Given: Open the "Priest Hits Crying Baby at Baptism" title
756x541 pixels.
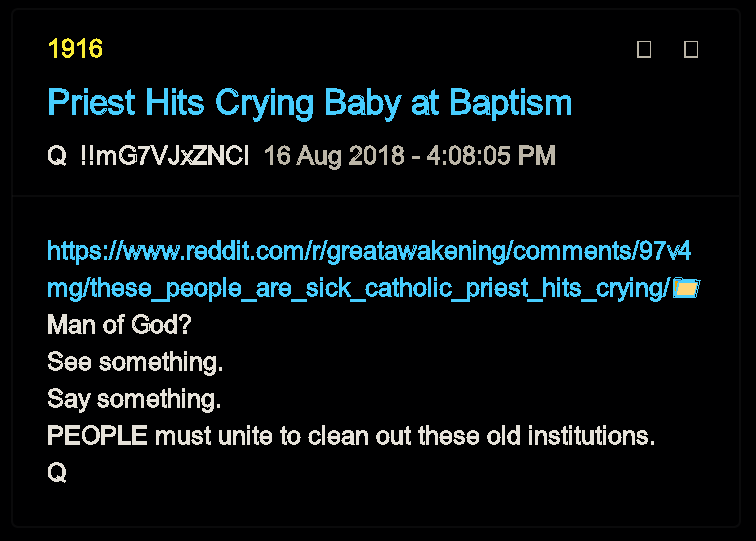Looking at the screenshot, I should [309, 103].
